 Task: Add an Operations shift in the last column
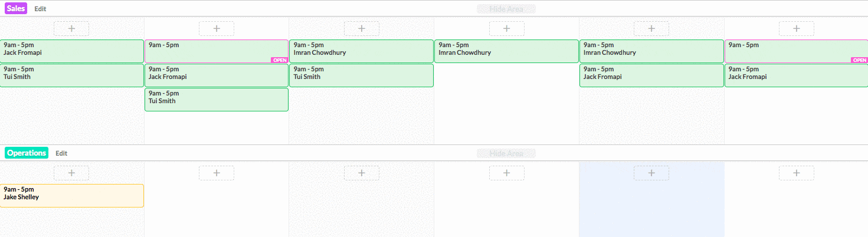point(797,173)
